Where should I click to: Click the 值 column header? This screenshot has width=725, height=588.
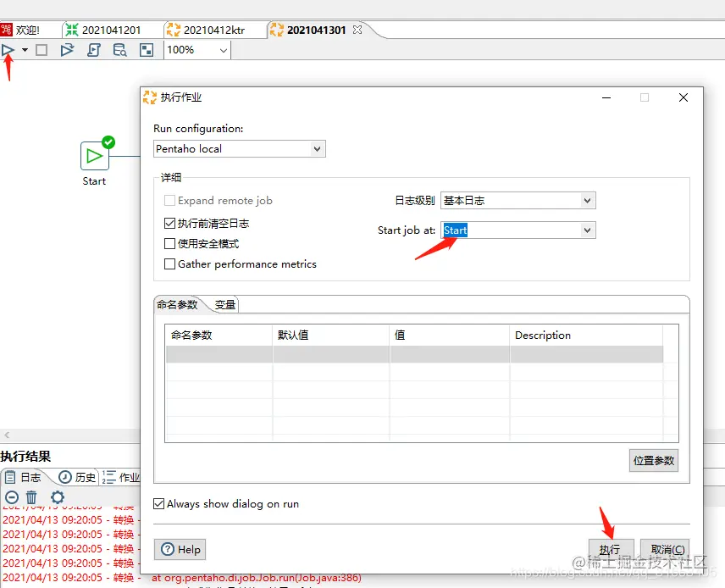(450, 335)
